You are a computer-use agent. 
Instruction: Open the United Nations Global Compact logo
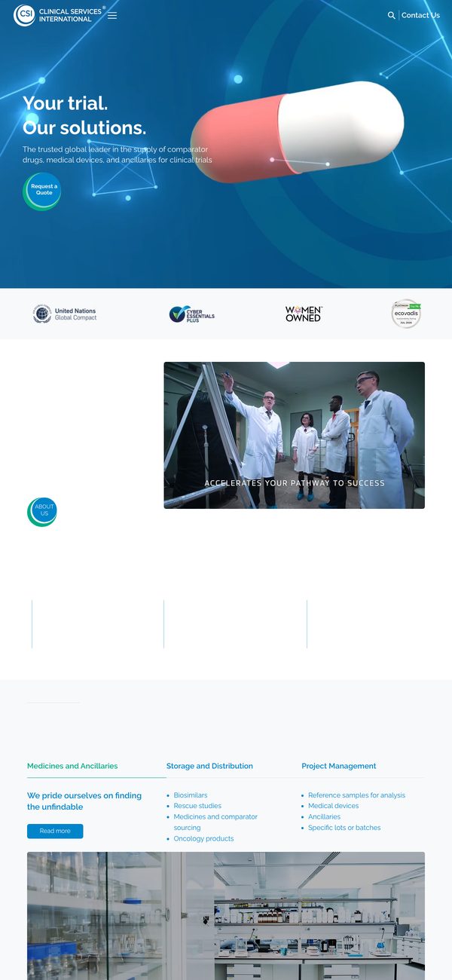pyautogui.click(x=65, y=314)
